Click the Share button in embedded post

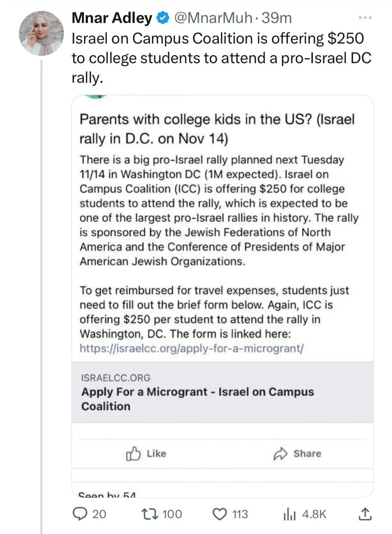pyautogui.click(x=297, y=454)
